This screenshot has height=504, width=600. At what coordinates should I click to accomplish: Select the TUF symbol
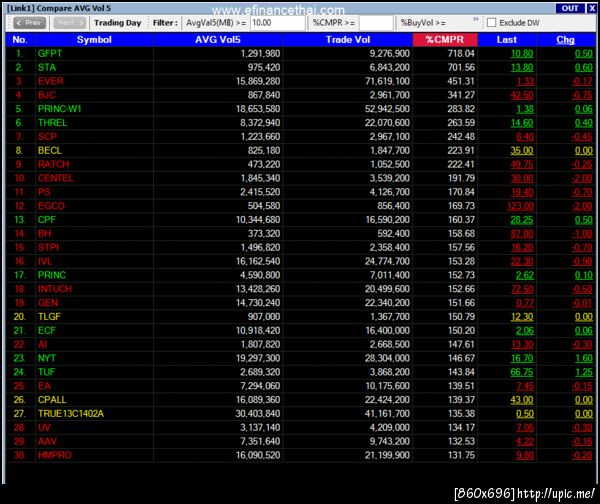point(46,372)
